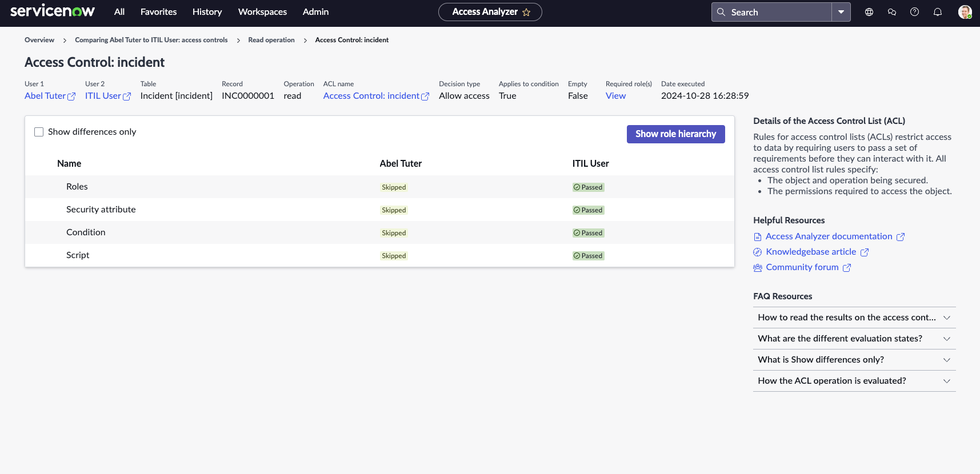
Task: Click the Community forum people icon
Action: 758,268
